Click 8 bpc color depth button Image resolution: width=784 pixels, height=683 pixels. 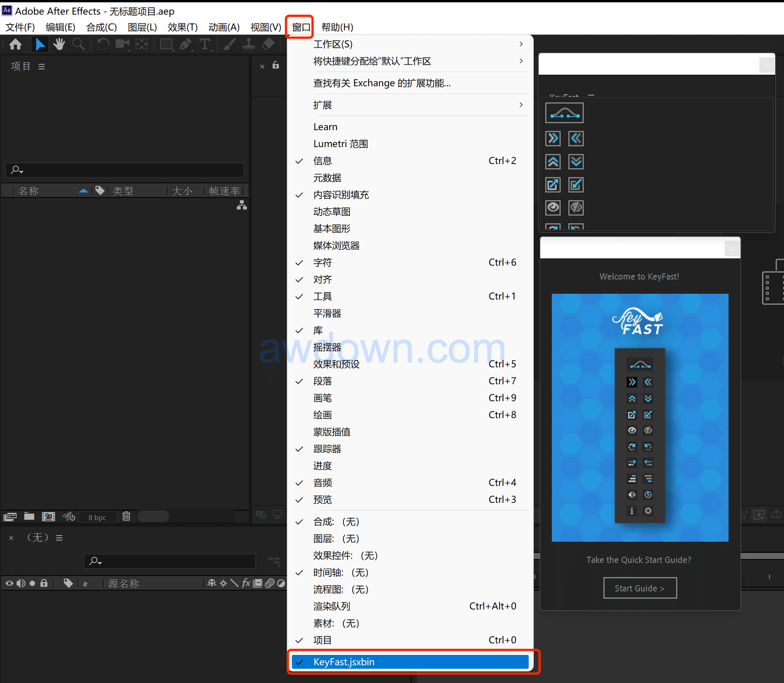pos(97,517)
